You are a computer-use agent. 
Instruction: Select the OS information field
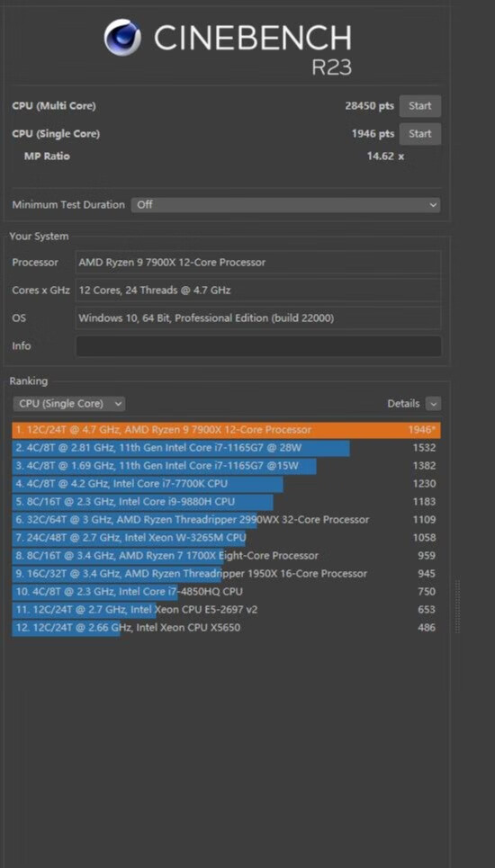point(258,318)
